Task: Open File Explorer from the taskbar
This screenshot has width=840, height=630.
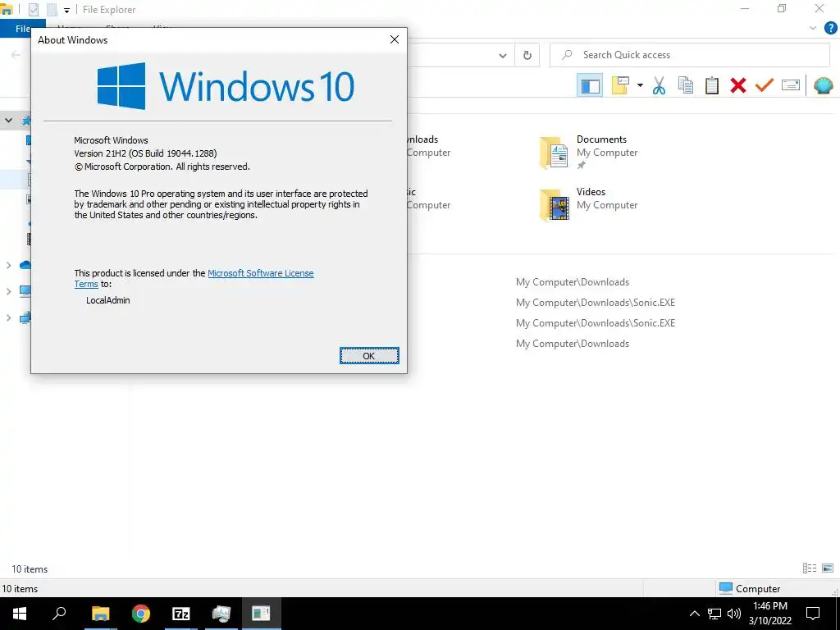Action: click(x=100, y=614)
